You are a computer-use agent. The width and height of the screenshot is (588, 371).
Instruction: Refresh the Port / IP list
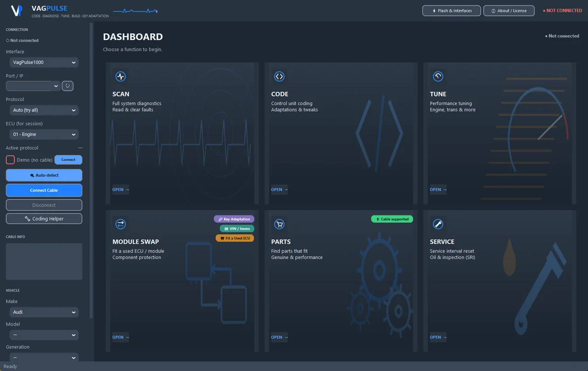pyautogui.click(x=68, y=86)
